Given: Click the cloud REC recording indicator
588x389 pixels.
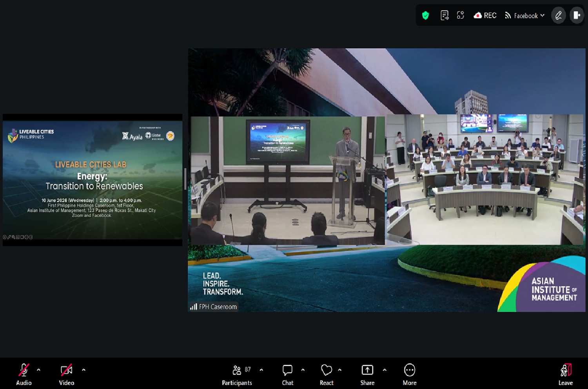Looking at the screenshot, I should coord(485,15).
